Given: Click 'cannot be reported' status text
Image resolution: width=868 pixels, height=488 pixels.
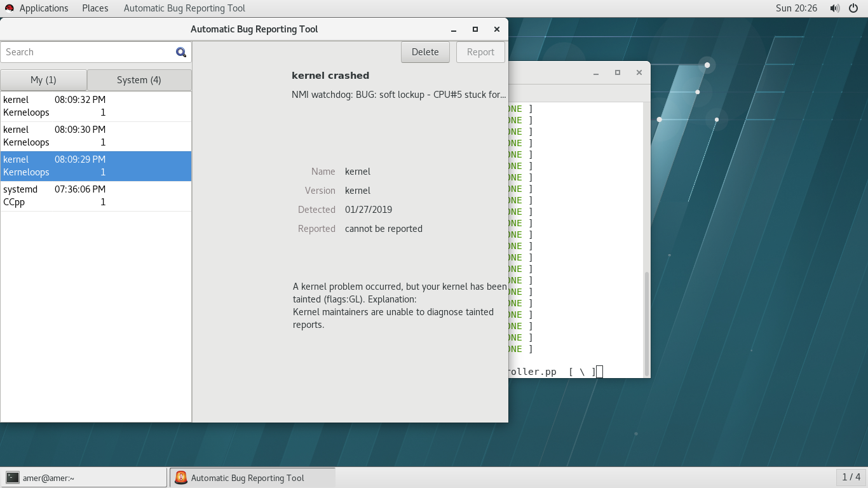Looking at the screenshot, I should coord(384,229).
